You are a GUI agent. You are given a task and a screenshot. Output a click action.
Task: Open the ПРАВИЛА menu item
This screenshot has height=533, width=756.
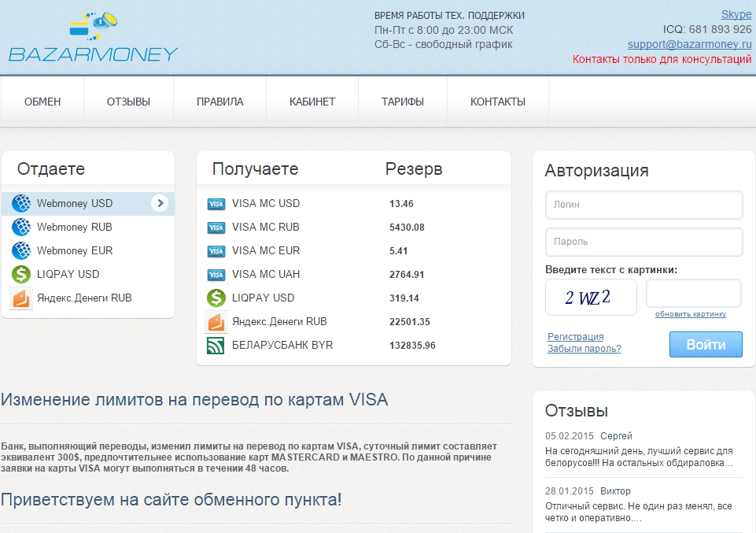[219, 102]
